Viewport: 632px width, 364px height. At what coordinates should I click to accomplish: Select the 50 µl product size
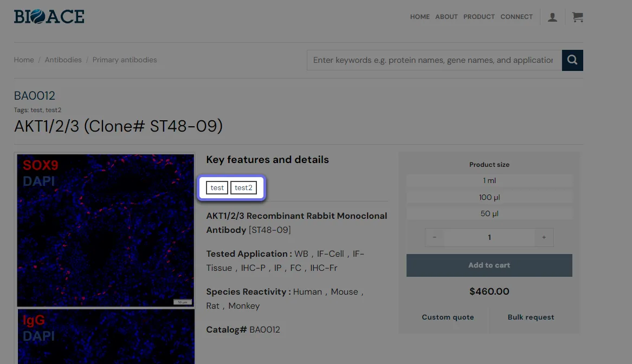pos(489,214)
